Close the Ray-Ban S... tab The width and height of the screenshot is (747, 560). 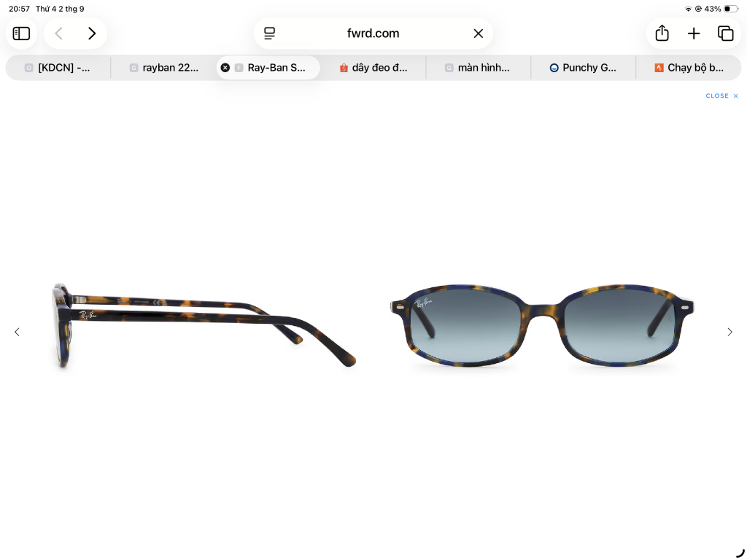[225, 68]
